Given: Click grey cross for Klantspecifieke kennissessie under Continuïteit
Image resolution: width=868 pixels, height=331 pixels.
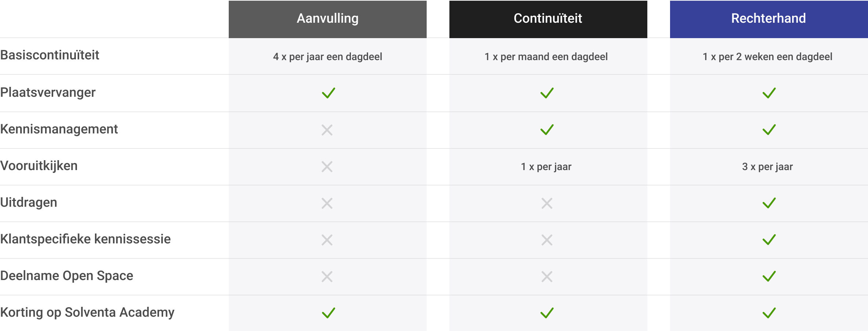Looking at the screenshot, I should click(x=547, y=240).
